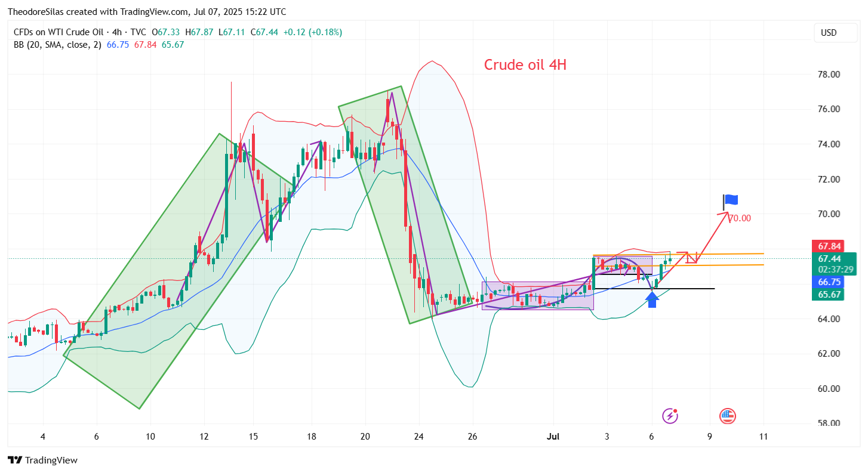Click the 'Crude oil 4H' text annotation
This screenshot has width=868, height=473.
525,65
